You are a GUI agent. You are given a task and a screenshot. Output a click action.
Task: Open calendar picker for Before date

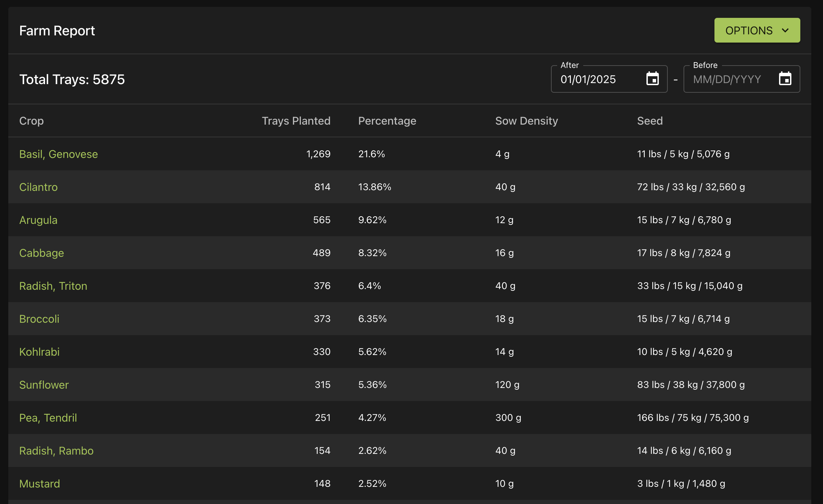coord(785,79)
